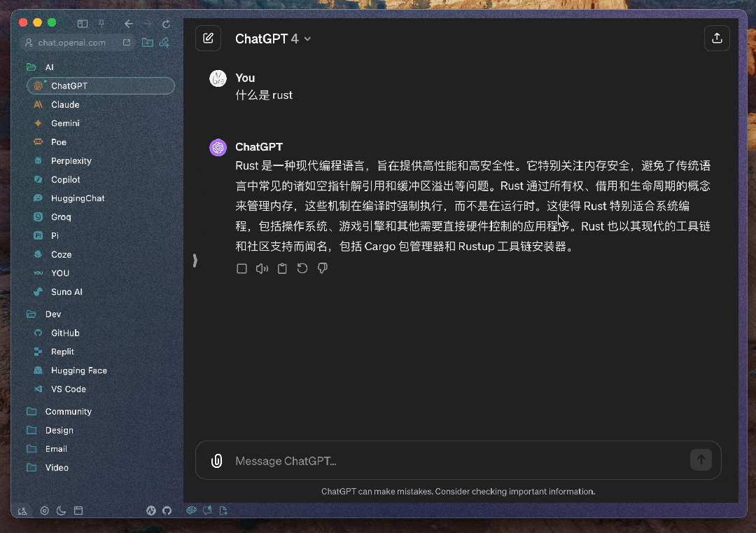Screen dimensions: 756x533
Task: Reload the current page
Action: coord(167,24)
